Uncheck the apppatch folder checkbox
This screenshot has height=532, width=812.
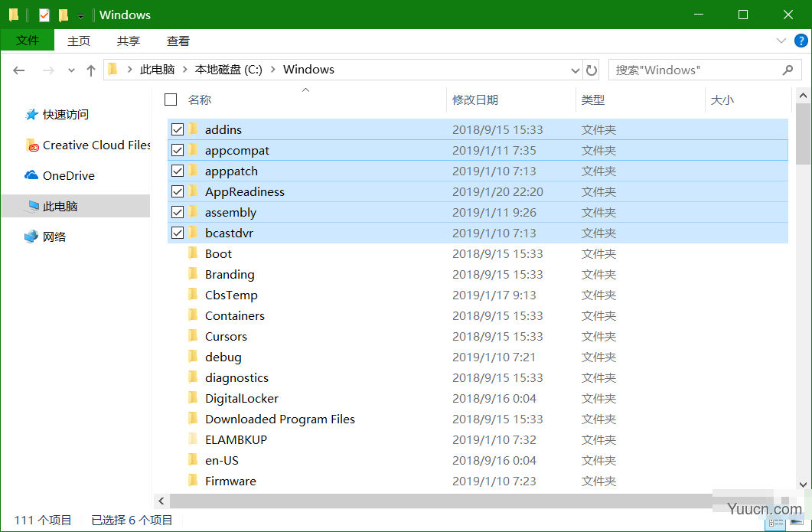coord(178,171)
